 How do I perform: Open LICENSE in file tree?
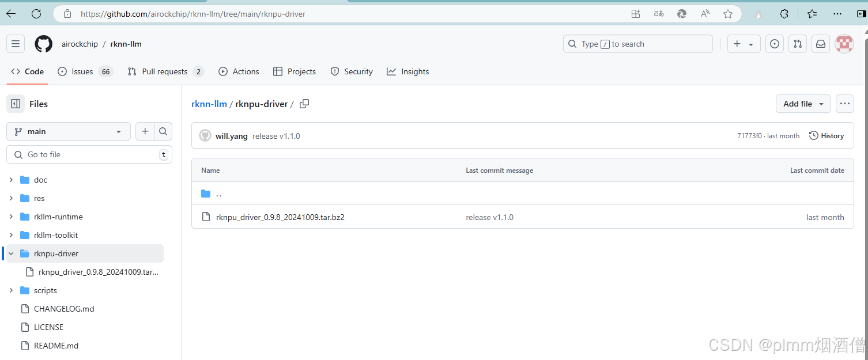(x=48, y=327)
